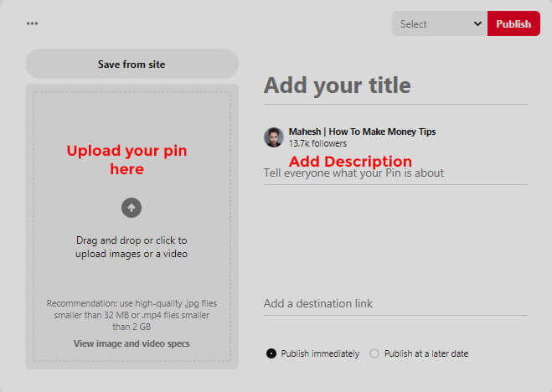Click the Save from site button

pyautogui.click(x=132, y=64)
